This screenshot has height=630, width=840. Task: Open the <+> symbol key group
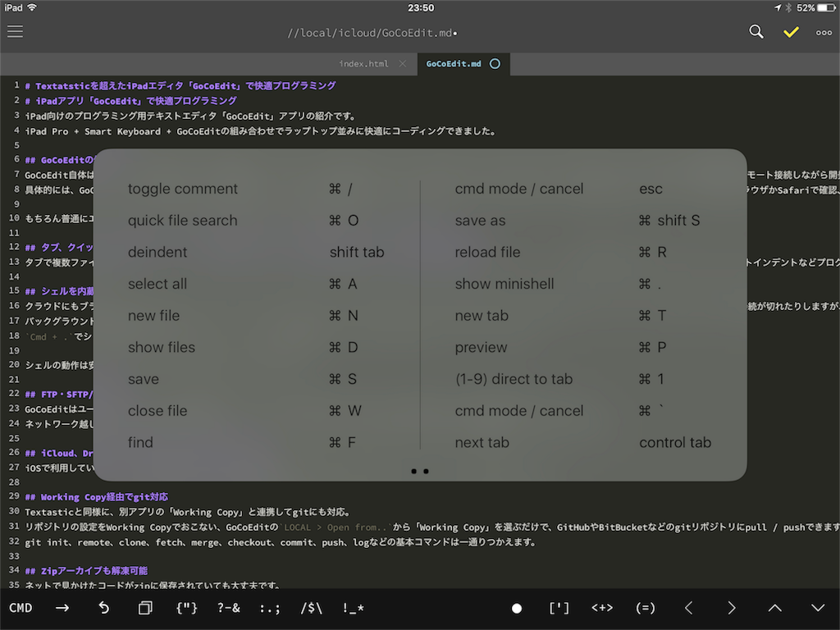coord(602,608)
